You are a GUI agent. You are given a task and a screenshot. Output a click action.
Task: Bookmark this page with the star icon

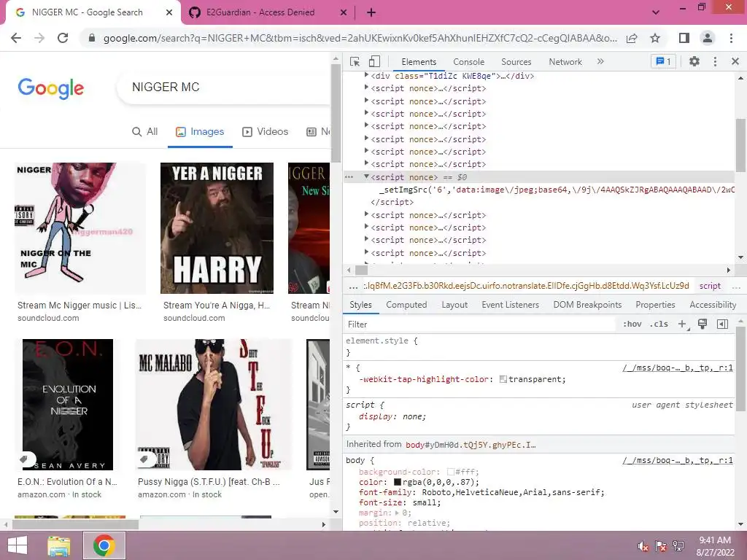(656, 38)
